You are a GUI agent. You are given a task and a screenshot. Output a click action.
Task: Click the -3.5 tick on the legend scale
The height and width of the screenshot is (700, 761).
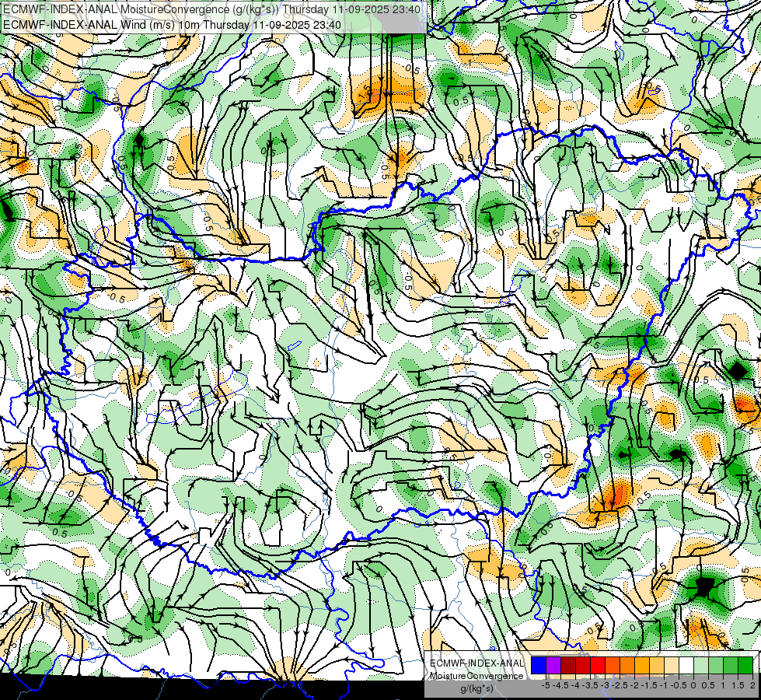pyautogui.click(x=590, y=685)
